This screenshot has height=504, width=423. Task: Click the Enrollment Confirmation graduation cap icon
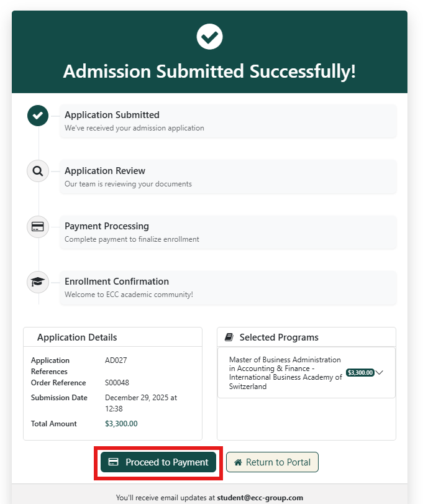38,282
